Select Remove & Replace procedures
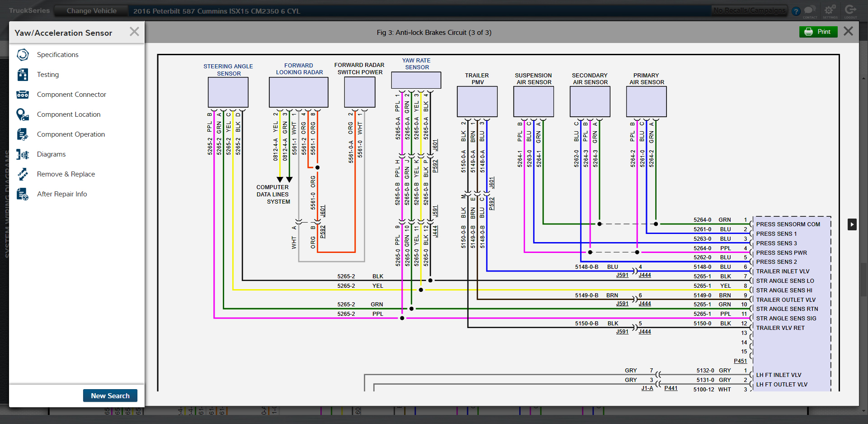This screenshot has height=424, width=868. [x=66, y=174]
